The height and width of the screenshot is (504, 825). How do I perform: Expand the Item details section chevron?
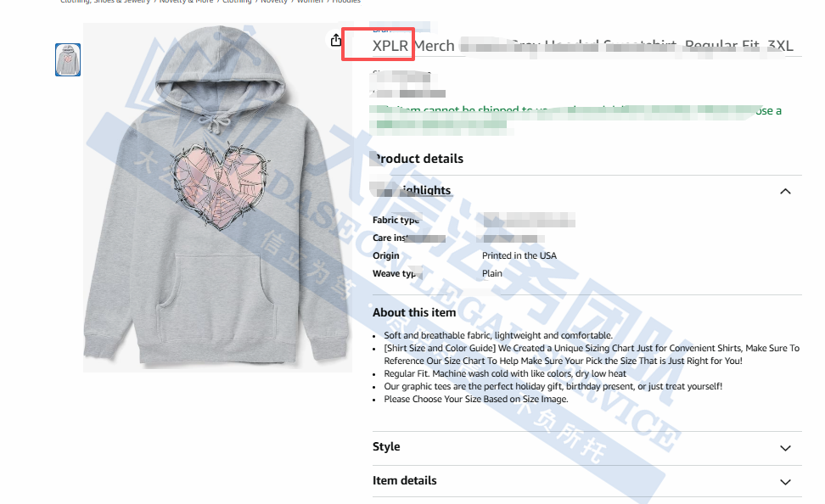(785, 482)
